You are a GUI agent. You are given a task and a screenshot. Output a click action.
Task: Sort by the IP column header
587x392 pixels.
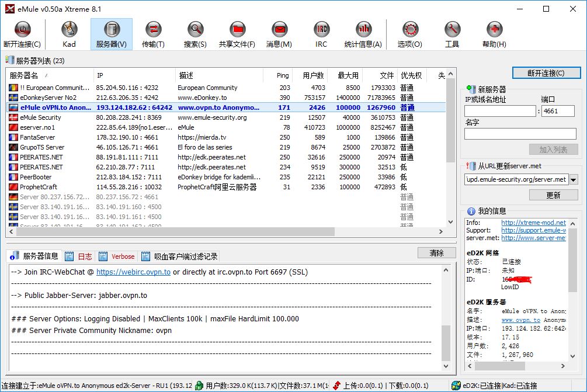point(134,75)
